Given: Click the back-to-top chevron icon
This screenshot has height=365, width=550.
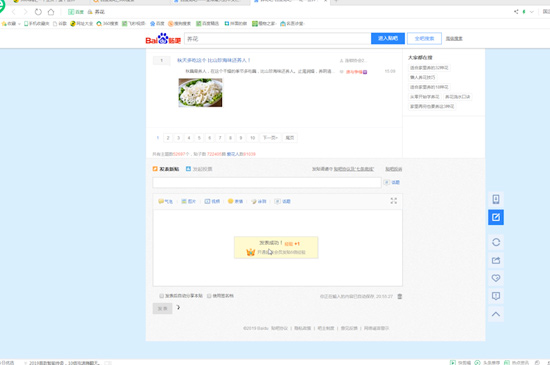Looking at the screenshot, I should 496,314.
